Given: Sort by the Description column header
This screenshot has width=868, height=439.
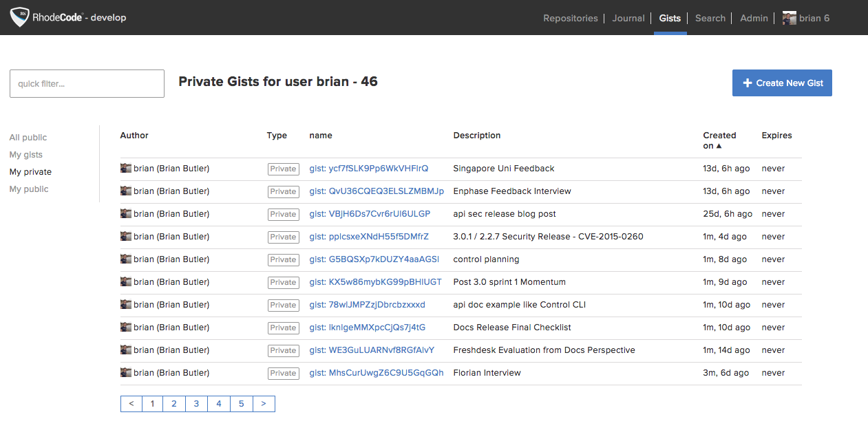Looking at the screenshot, I should (x=477, y=136).
